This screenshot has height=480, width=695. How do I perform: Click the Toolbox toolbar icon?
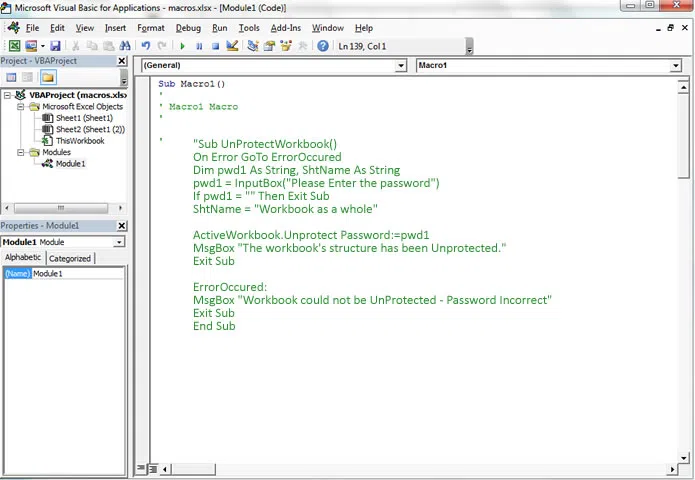tap(303, 46)
